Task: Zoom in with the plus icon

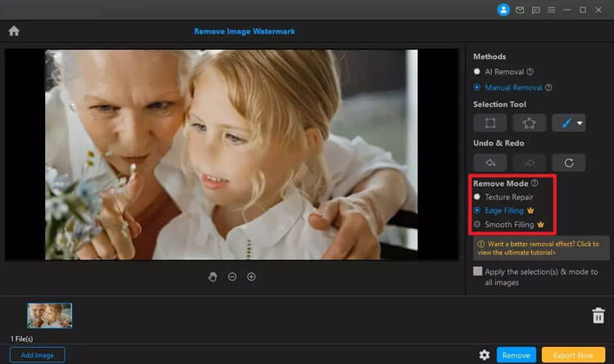Action: [x=251, y=276]
